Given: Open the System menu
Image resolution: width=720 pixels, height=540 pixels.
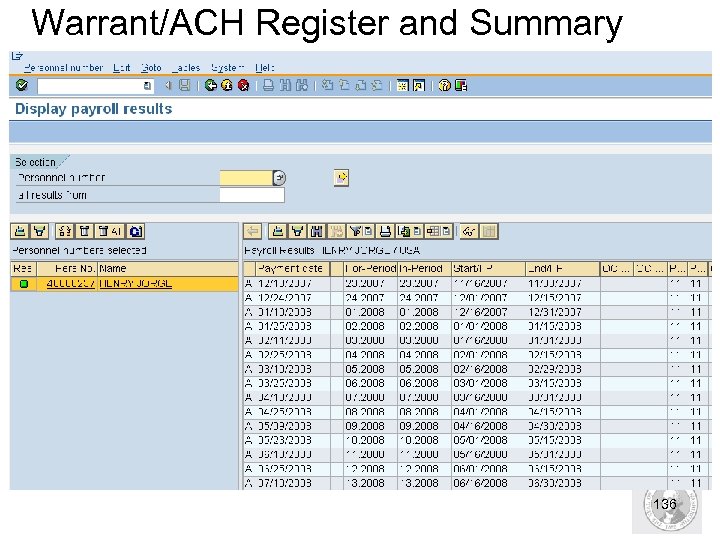Looking at the screenshot, I should click(x=228, y=68).
